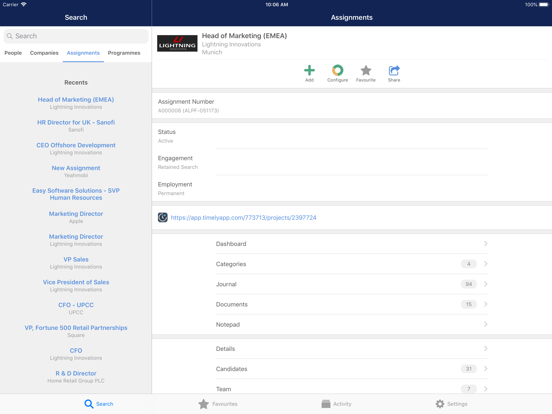This screenshot has height=414, width=552.
Task: Expand Documents row chevron
Action: [485, 304]
